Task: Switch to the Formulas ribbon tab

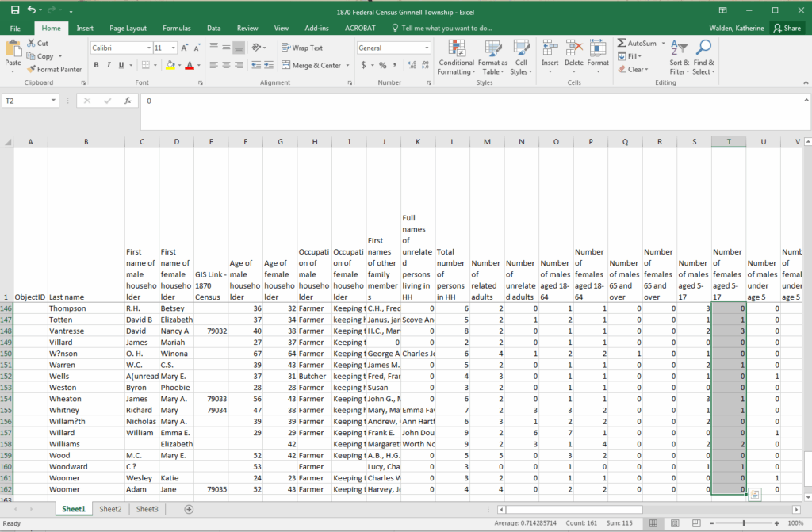Action: [177, 28]
